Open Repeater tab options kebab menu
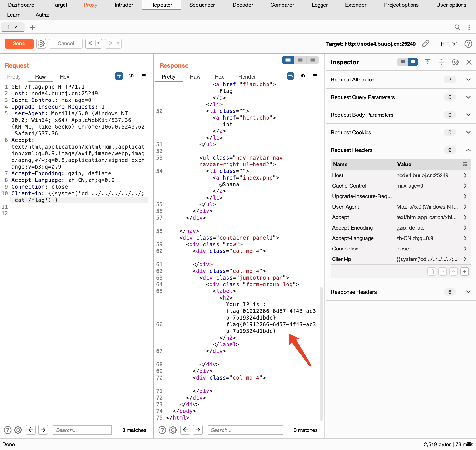 pyautogui.click(x=469, y=27)
